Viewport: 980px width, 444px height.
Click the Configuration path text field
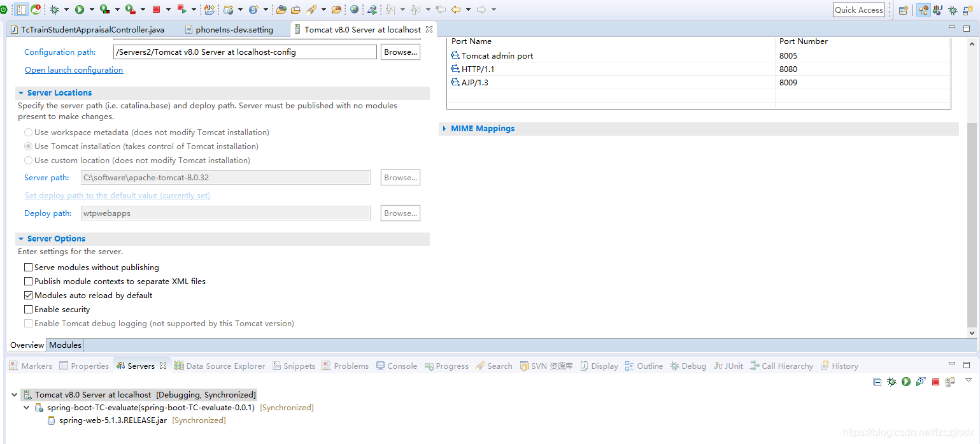tap(245, 52)
